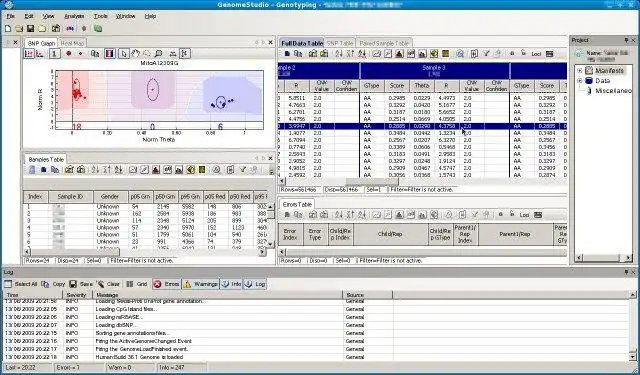
Task: Click the Save floppy disk icon in main toolbar
Action: tap(31, 29)
